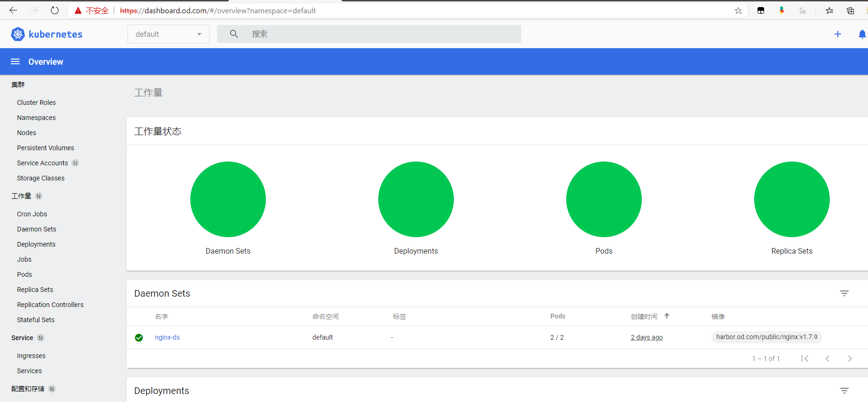Click the search magnifier icon
Screen dimensions: 868x402
coord(234,34)
